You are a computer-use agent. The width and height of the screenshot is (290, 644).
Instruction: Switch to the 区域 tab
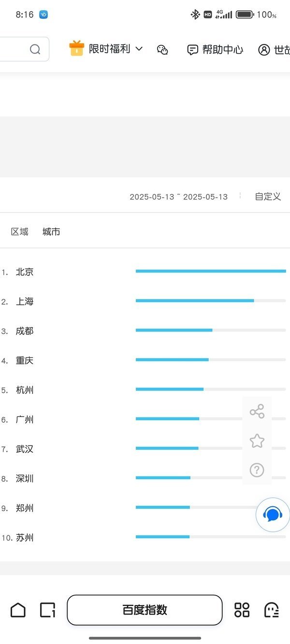click(x=20, y=232)
